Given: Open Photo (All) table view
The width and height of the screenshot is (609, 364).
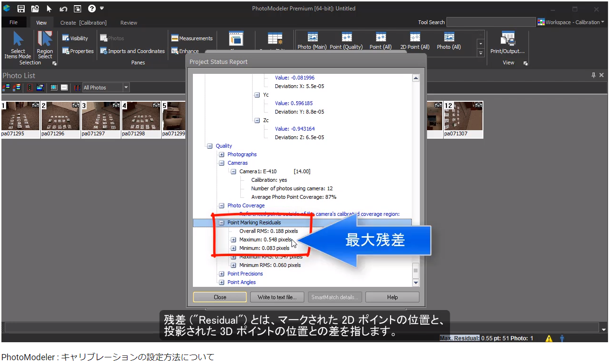Looking at the screenshot, I should [449, 41].
